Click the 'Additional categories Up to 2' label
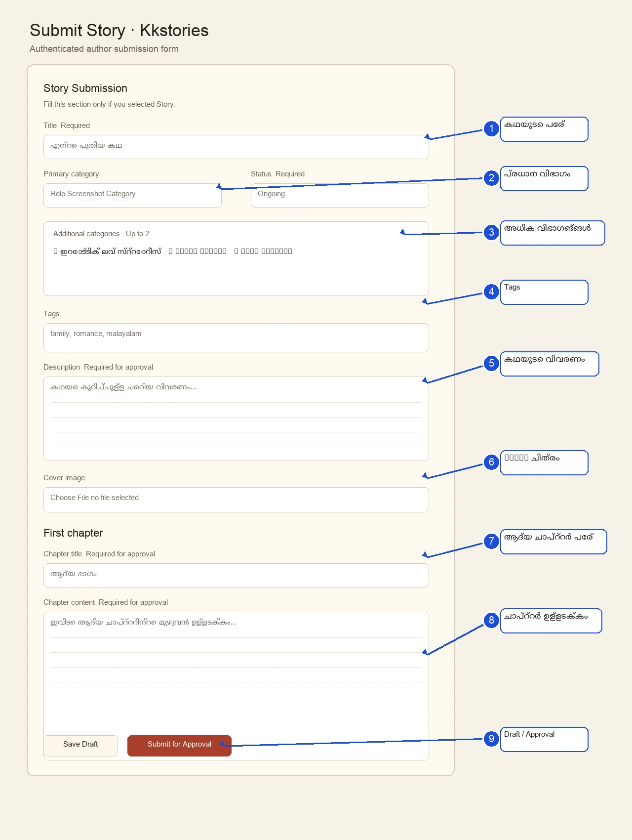The height and width of the screenshot is (840, 632). click(x=101, y=234)
